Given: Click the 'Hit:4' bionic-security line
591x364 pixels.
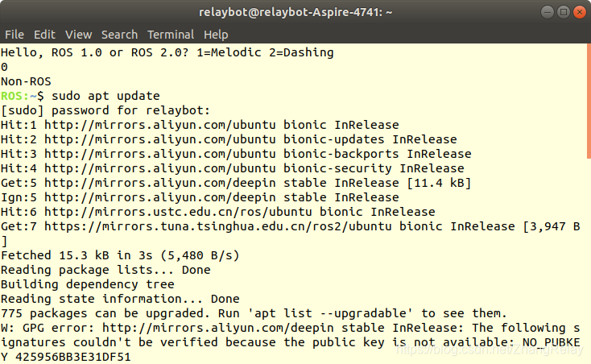Looking at the screenshot, I should [x=233, y=168].
